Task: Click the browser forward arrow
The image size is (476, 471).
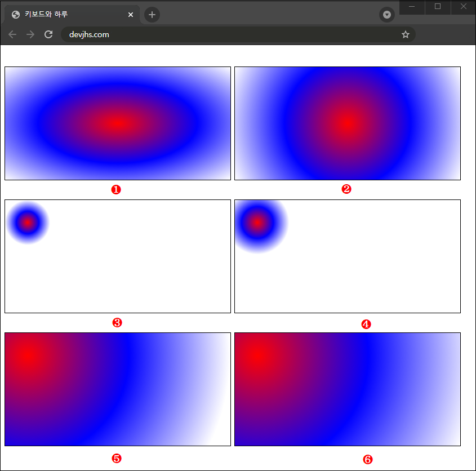Action: (x=30, y=34)
